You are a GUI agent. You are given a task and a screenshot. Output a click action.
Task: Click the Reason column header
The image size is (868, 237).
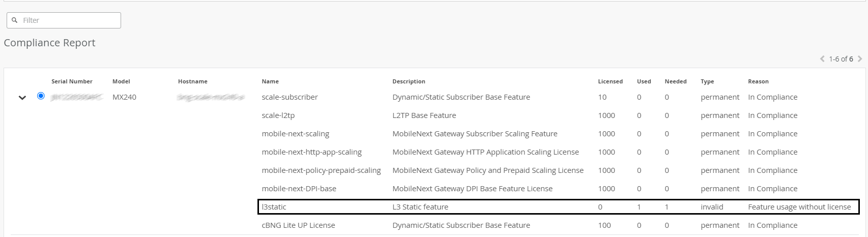click(x=758, y=81)
